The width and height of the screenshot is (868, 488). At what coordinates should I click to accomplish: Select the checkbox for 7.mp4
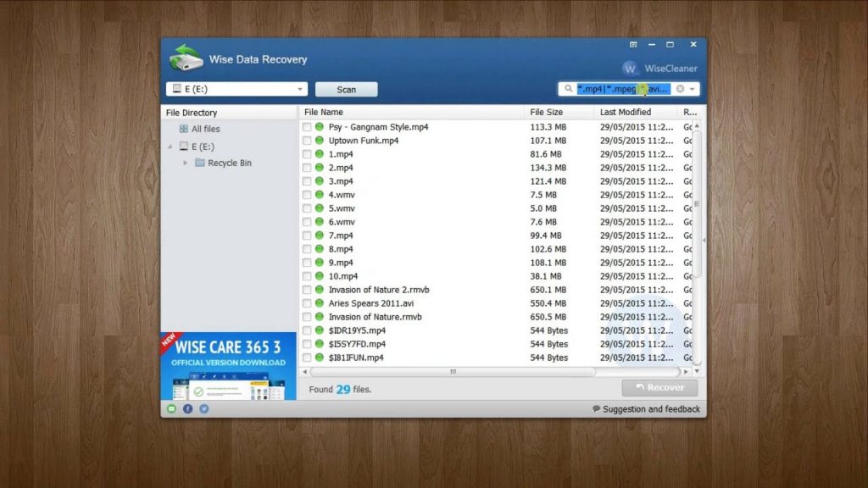tap(307, 236)
